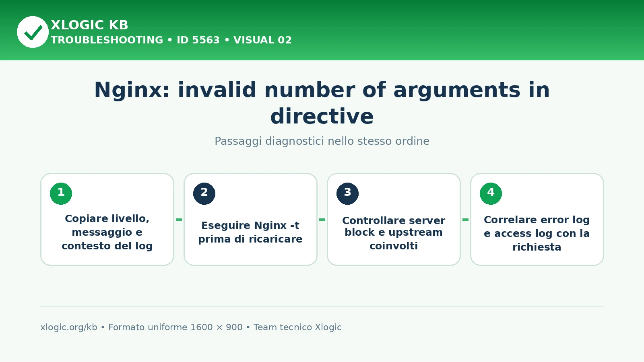
Task: Click the xlogic.org/kb footer text
Action: (x=69, y=327)
